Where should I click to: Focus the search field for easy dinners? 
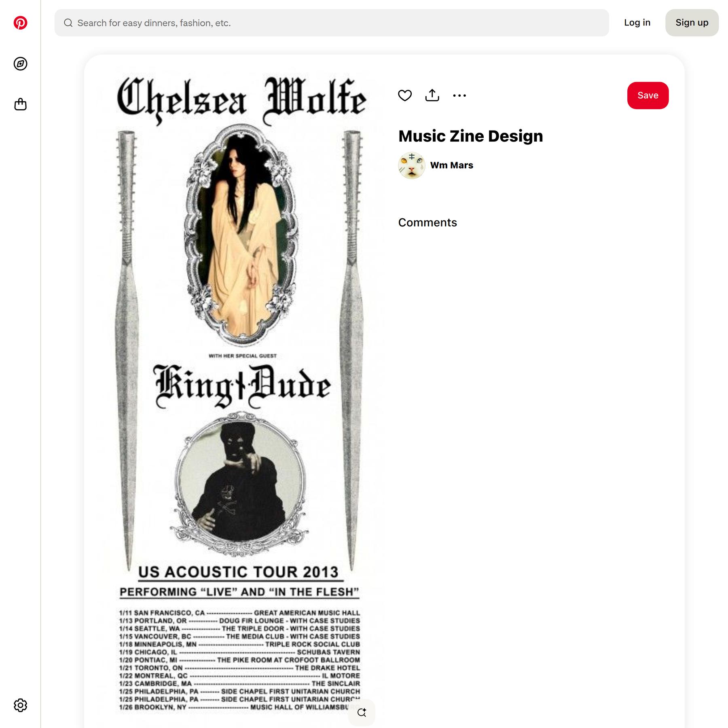[x=332, y=23]
